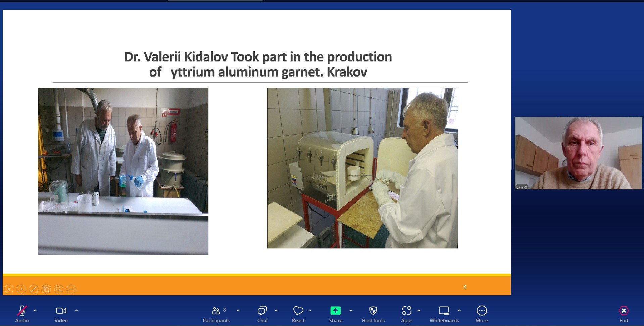644x326 pixels.
Task: Open the Apps menu
Action: click(x=407, y=314)
